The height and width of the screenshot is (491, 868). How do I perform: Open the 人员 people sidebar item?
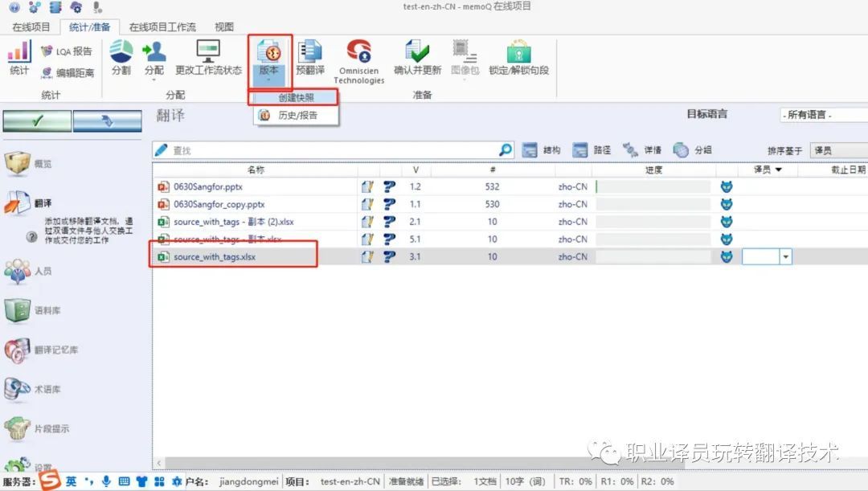[x=27, y=271]
